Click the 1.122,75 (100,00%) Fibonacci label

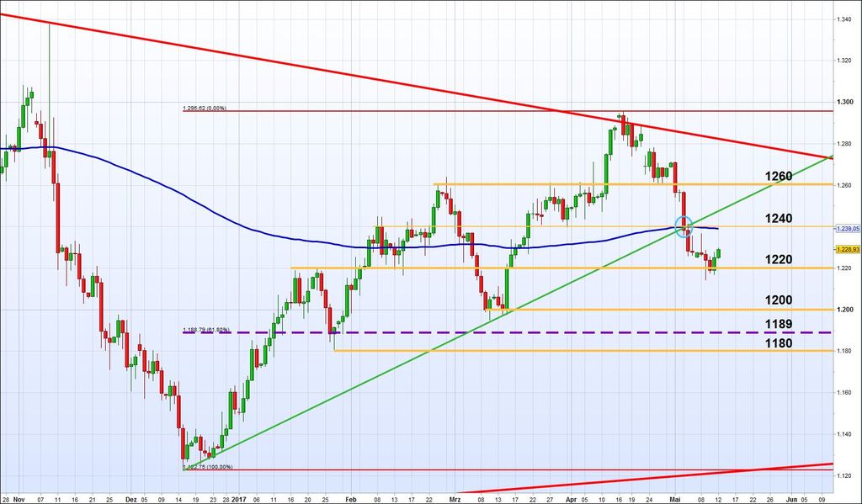coord(209,466)
